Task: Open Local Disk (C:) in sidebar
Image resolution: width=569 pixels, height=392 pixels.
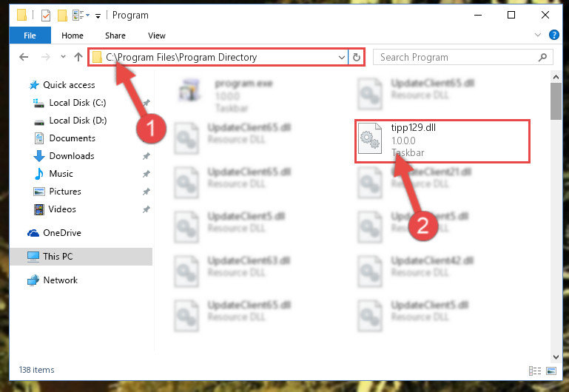Action: pyautogui.click(x=77, y=103)
